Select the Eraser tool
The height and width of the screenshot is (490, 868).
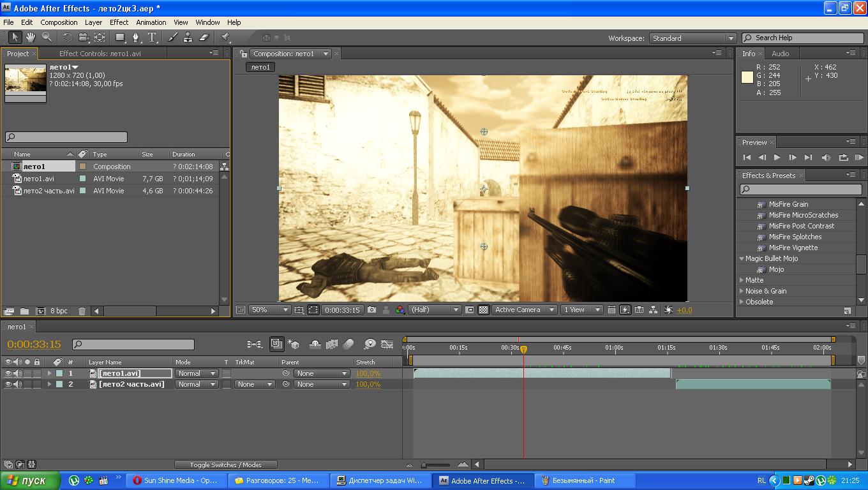coord(204,38)
